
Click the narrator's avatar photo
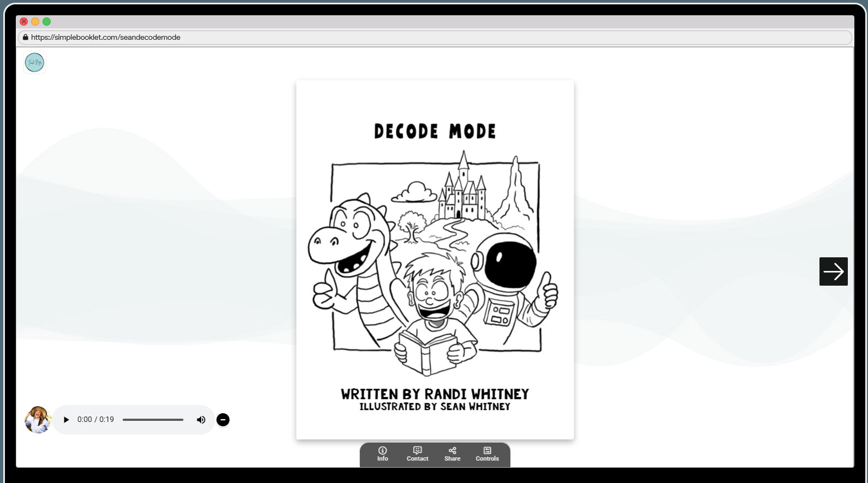[x=38, y=420]
